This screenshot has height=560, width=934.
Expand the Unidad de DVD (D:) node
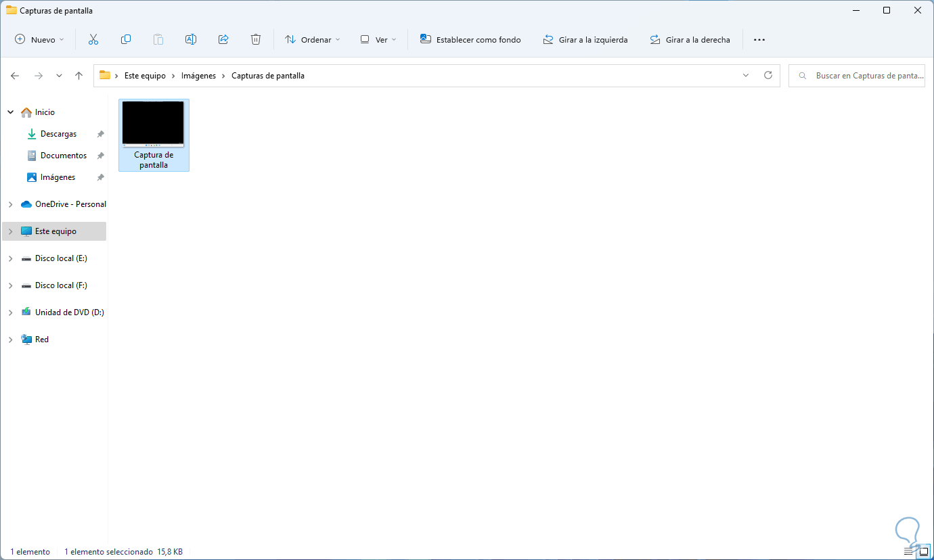point(10,312)
